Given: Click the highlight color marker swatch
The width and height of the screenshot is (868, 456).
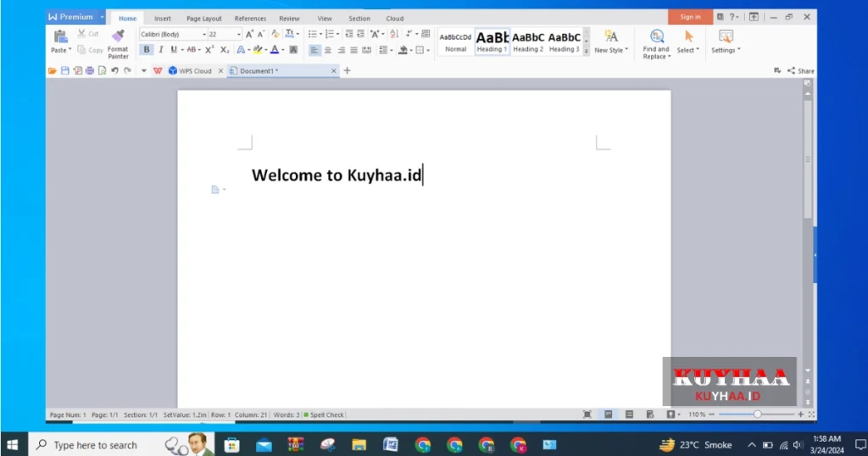Looking at the screenshot, I should pyautogui.click(x=258, y=50).
